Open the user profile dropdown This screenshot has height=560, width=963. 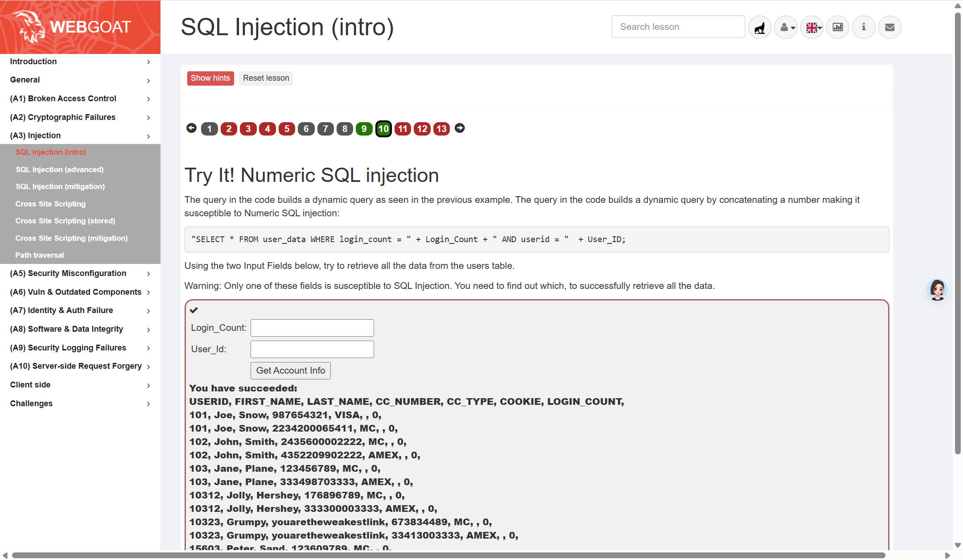(x=786, y=28)
